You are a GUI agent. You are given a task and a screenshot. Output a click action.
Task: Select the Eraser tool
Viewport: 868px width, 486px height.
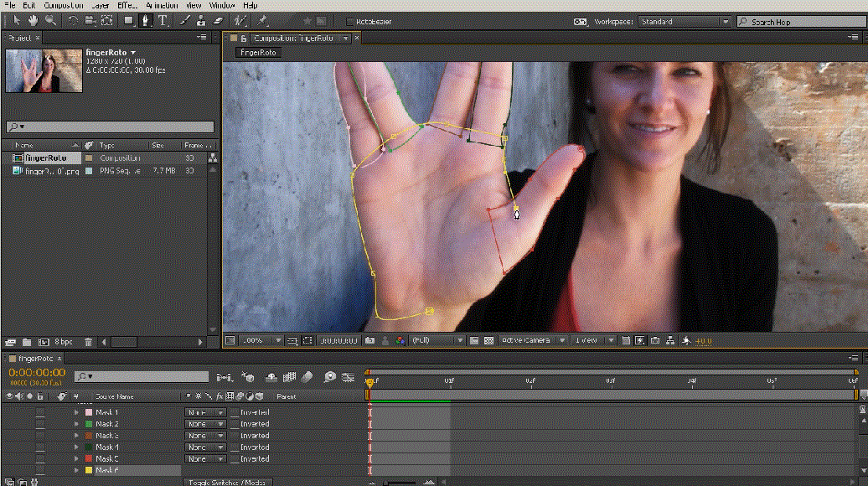pyautogui.click(x=218, y=21)
